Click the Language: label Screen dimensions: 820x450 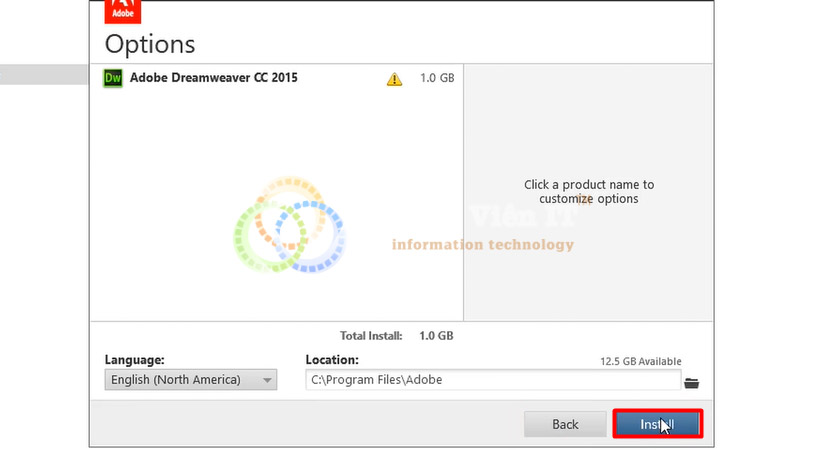coord(134,360)
